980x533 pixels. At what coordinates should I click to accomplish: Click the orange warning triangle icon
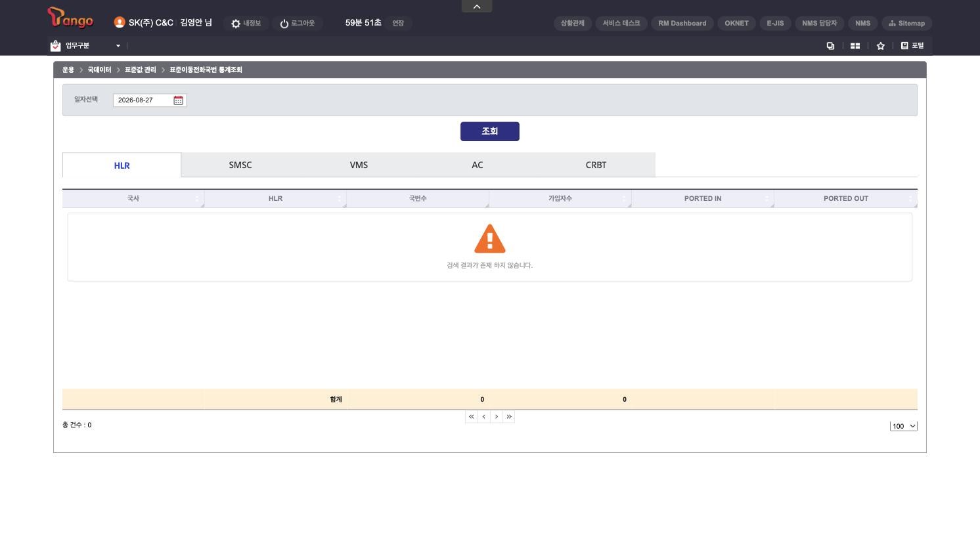point(490,238)
